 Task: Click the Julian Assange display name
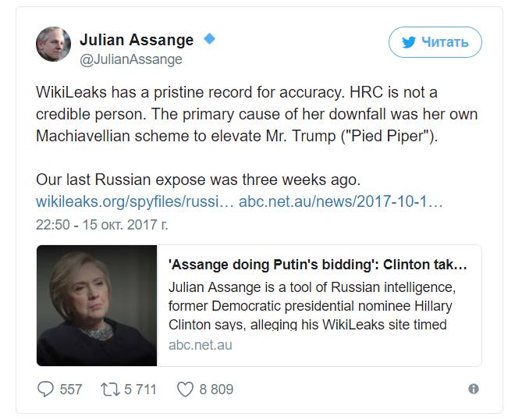coord(137,39)
